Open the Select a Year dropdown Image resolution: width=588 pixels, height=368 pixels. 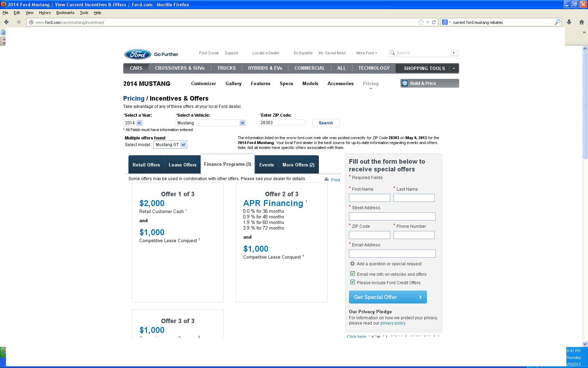(139, 123)
